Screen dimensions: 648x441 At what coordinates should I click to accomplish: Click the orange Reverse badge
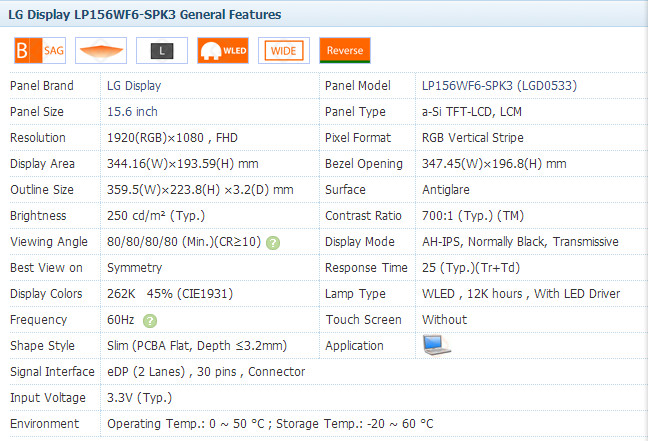click(x=345, y=50)
